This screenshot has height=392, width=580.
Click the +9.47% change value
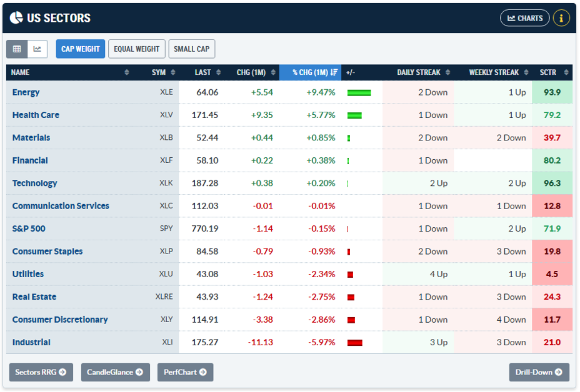[321, 92]
